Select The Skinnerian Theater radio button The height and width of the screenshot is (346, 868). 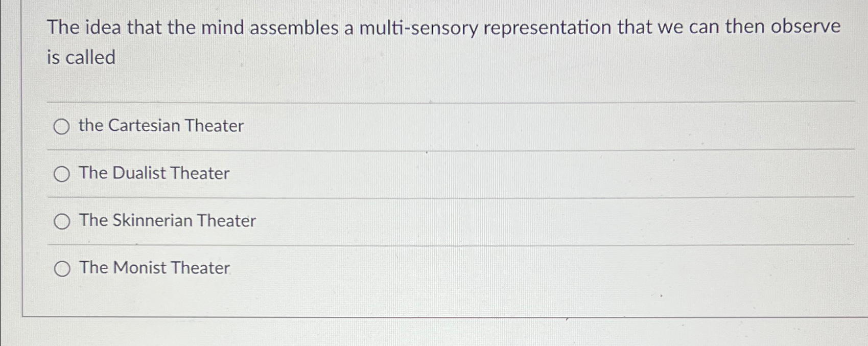click(62, 221)
